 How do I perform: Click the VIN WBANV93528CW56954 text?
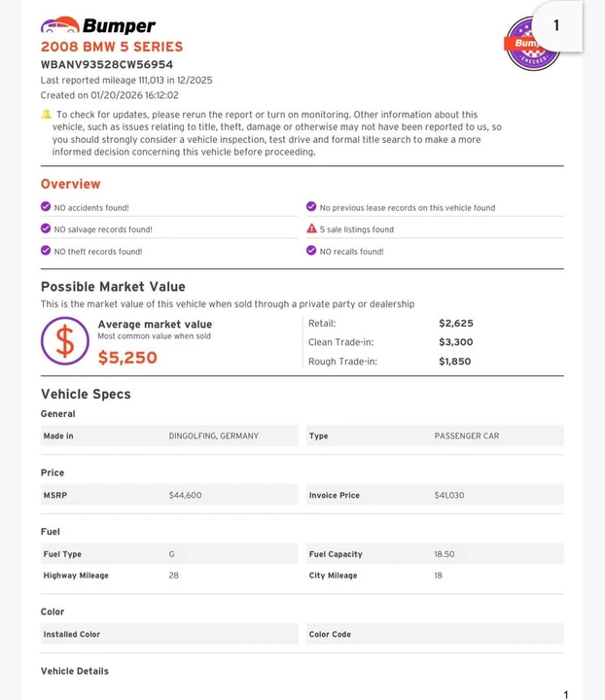[x=107, y=65]
